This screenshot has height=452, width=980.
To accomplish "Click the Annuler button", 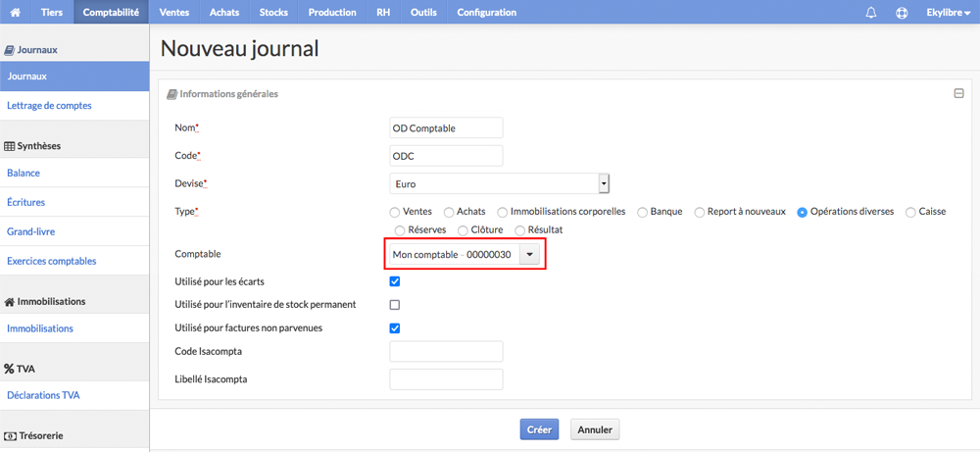I will coord(595,429).
